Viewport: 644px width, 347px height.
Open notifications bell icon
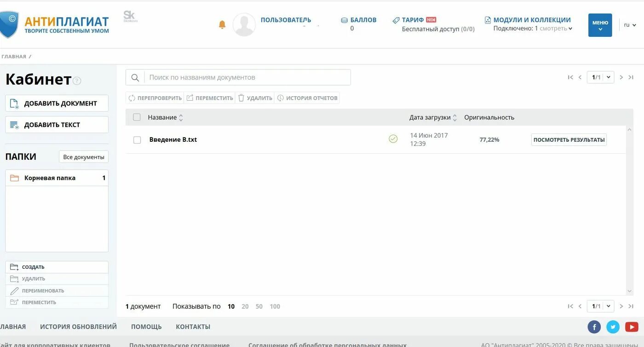tap(222, 24)
